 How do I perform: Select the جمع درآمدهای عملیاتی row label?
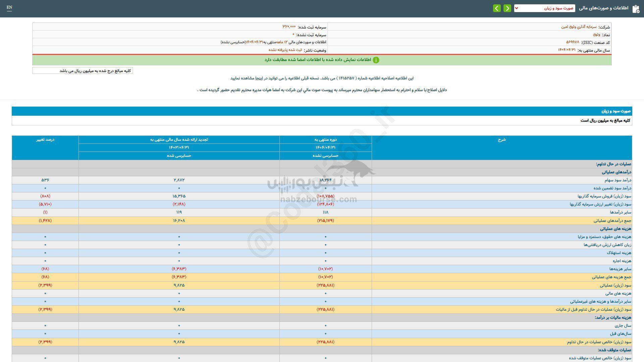click(x=612, y=221)
